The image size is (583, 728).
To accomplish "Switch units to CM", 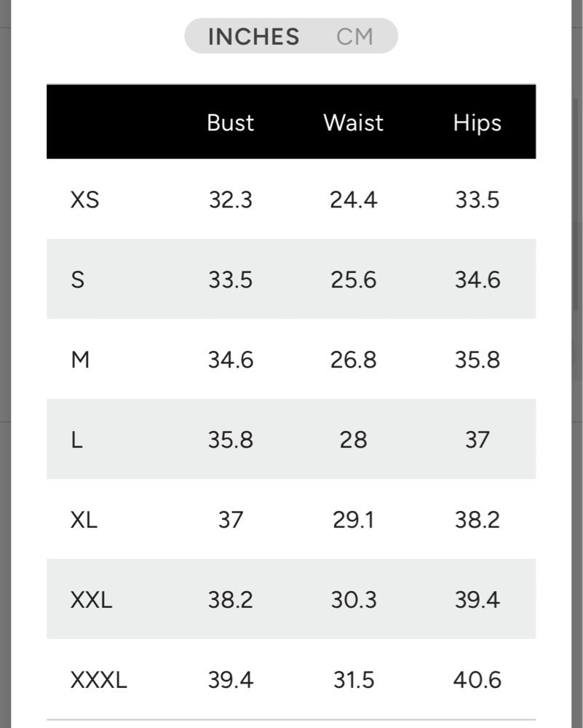I will point(354,36).
